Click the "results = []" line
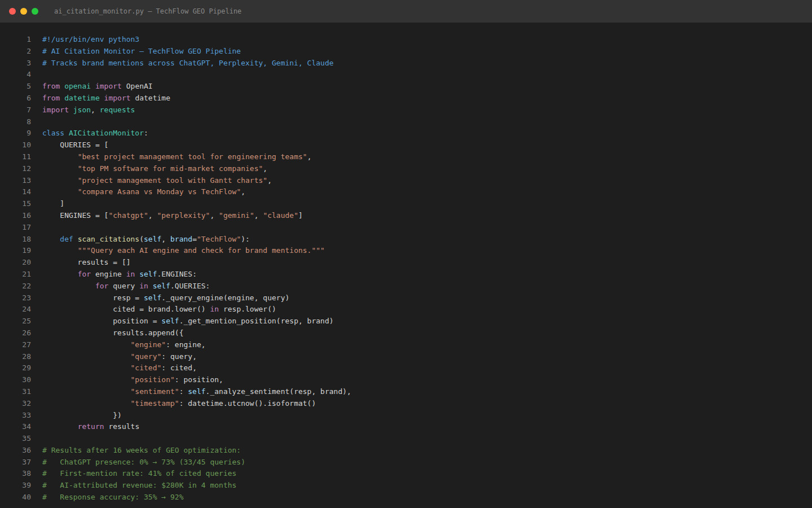 104,262
